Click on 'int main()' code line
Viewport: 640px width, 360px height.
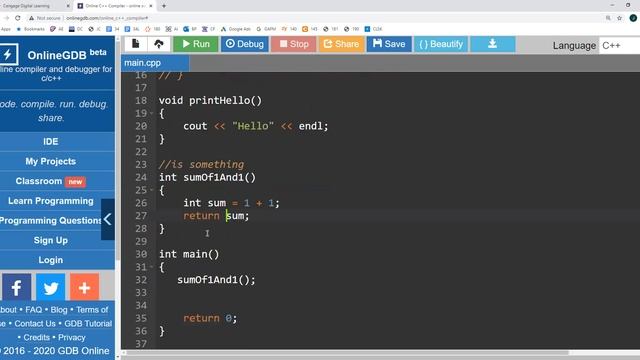click(189, 254)
